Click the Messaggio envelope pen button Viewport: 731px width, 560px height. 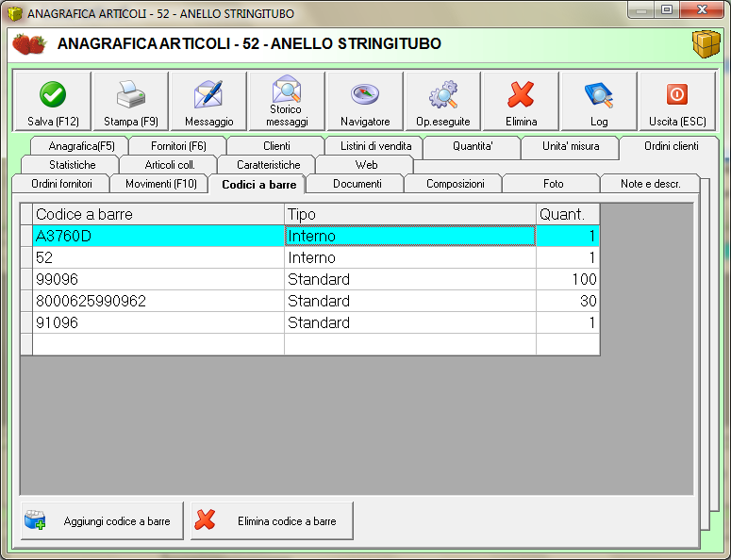tap(208, 101)
